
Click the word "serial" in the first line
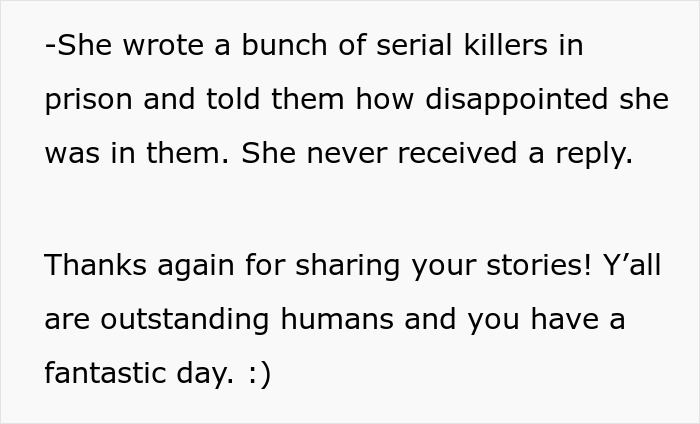(414, 45)
